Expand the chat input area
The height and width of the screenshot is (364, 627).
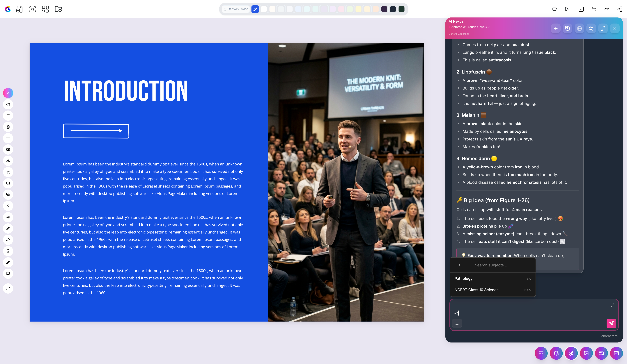point(612,305)
